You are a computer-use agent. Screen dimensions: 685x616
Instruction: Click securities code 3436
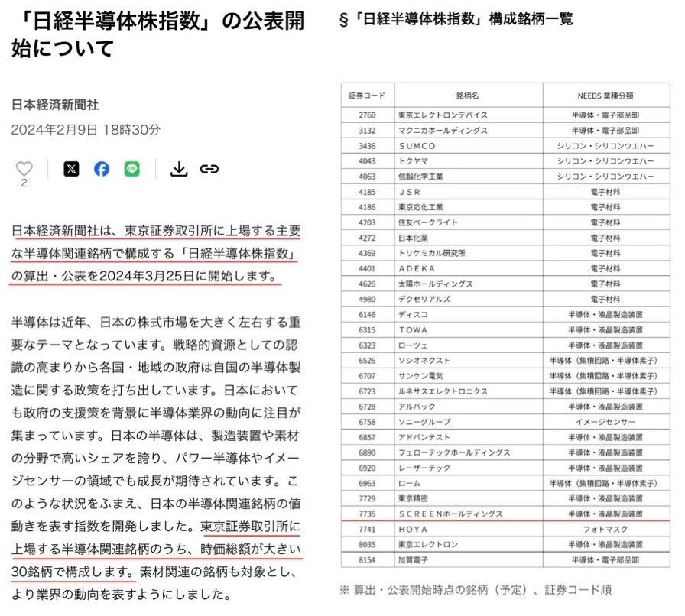[367, 145]
